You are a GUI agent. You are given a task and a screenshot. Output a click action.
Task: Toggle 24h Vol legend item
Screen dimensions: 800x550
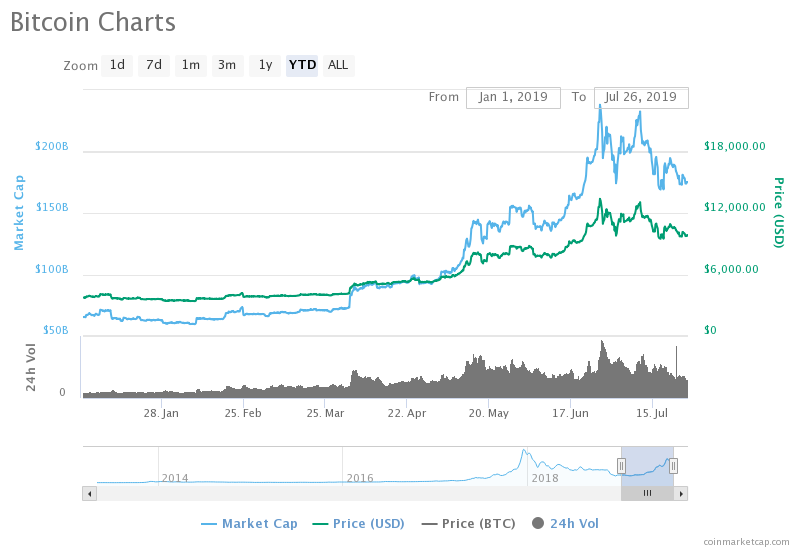pyautogui.click(x=565, y=523)
